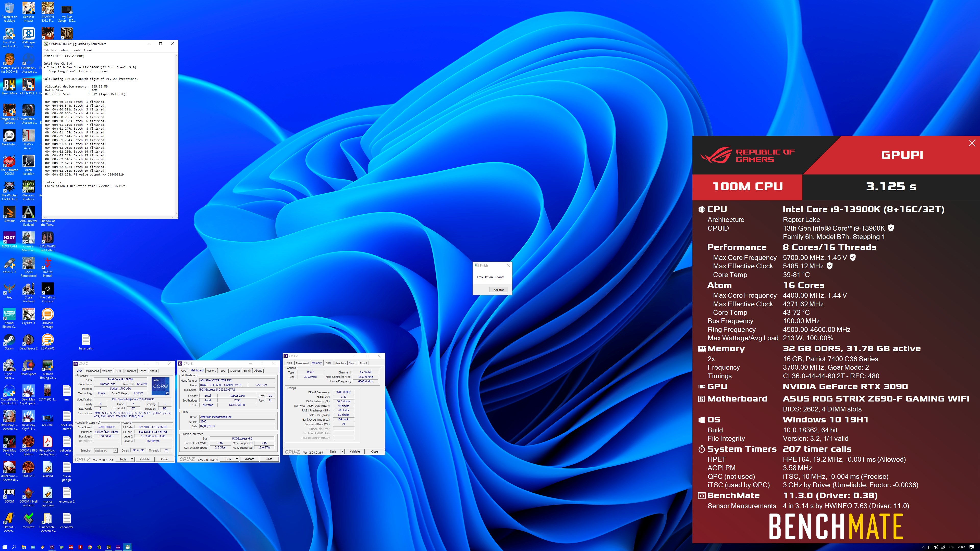Switch to Graphics tab in CPU-Z Memory window

[x=340, y=363]
